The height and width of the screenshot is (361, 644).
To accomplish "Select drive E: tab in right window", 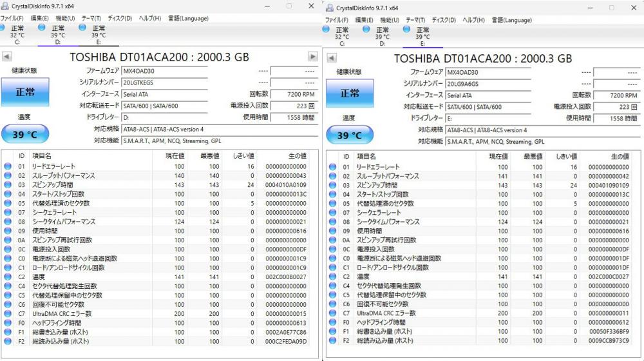I will 422,37.
